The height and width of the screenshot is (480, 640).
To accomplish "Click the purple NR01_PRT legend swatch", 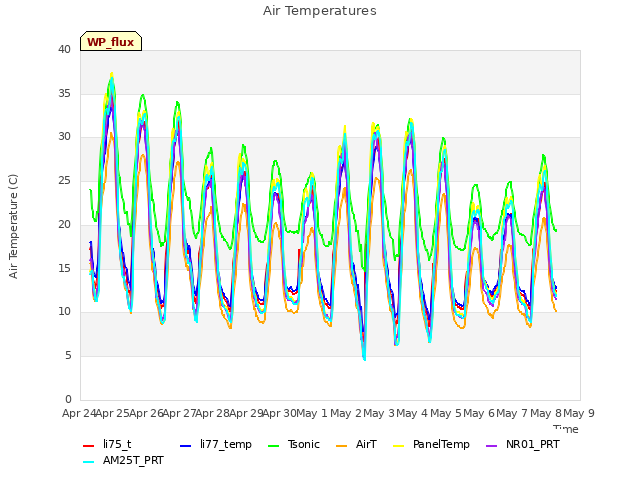I will tap(492, 446).
